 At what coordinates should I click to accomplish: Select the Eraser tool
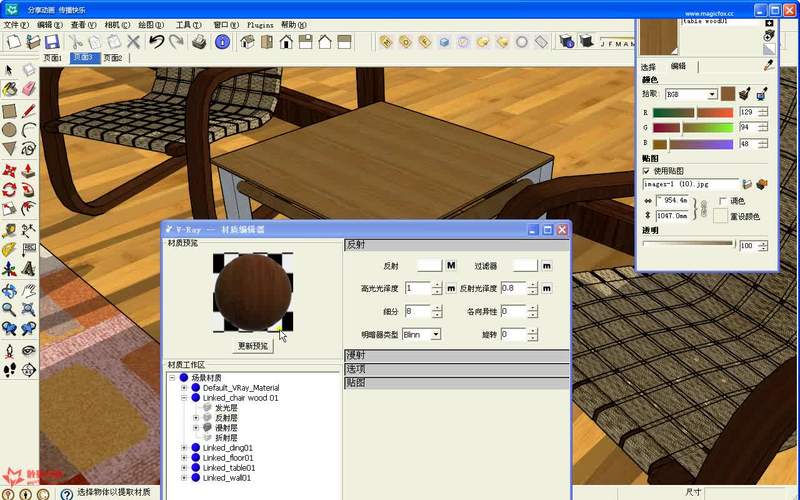click(x=28, y=90)
